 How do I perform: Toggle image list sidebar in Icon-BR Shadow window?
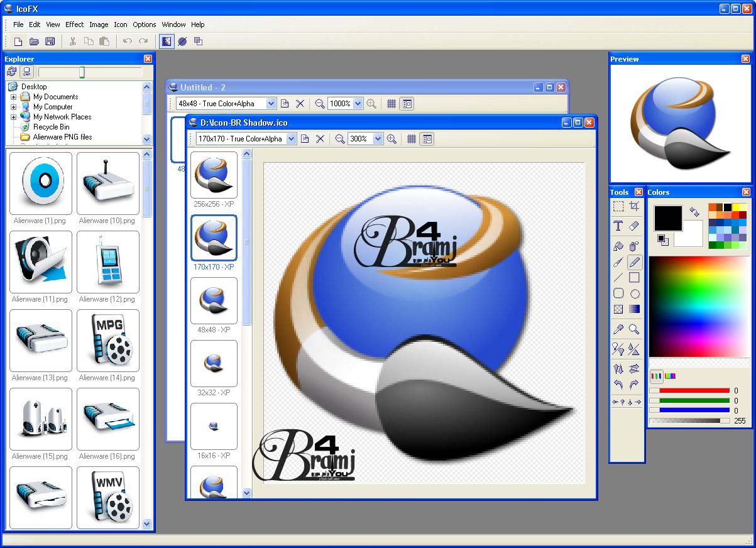pyautogui.click(x=427, y=139)
